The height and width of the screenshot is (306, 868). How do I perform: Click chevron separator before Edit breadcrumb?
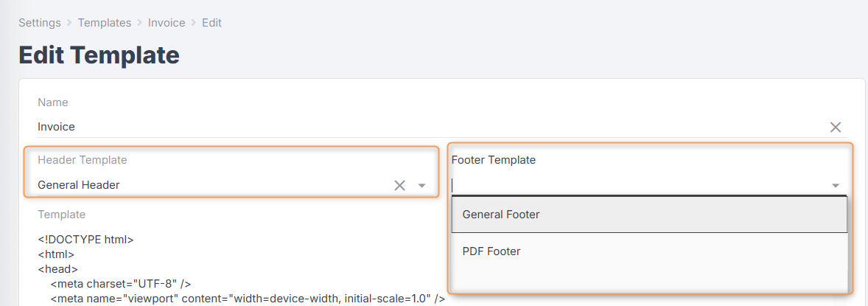pyautogui.click(x=194, y=23)
